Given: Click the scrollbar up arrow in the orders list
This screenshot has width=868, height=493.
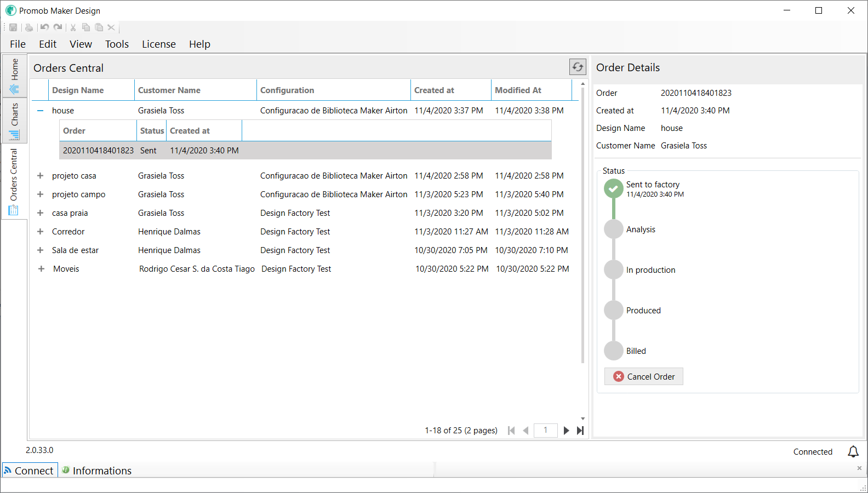Looking at the screenshot, I should point(583,83).
